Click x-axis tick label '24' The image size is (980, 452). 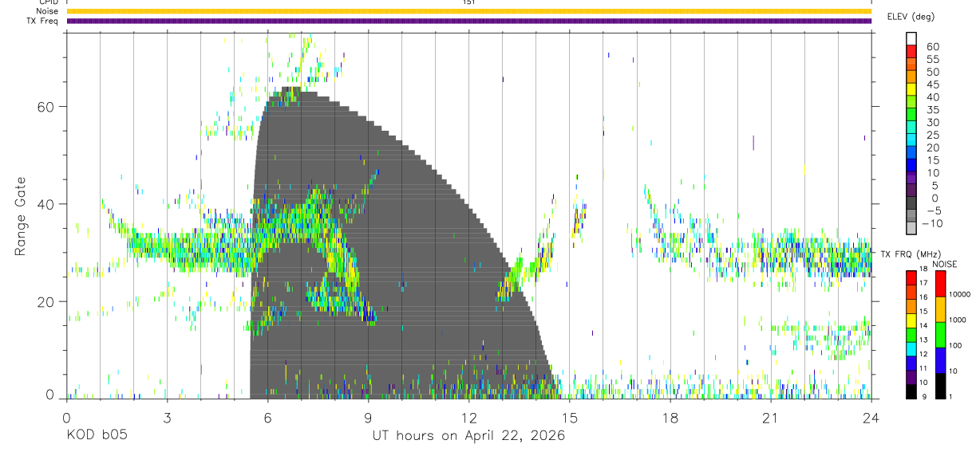coord(871,418)
